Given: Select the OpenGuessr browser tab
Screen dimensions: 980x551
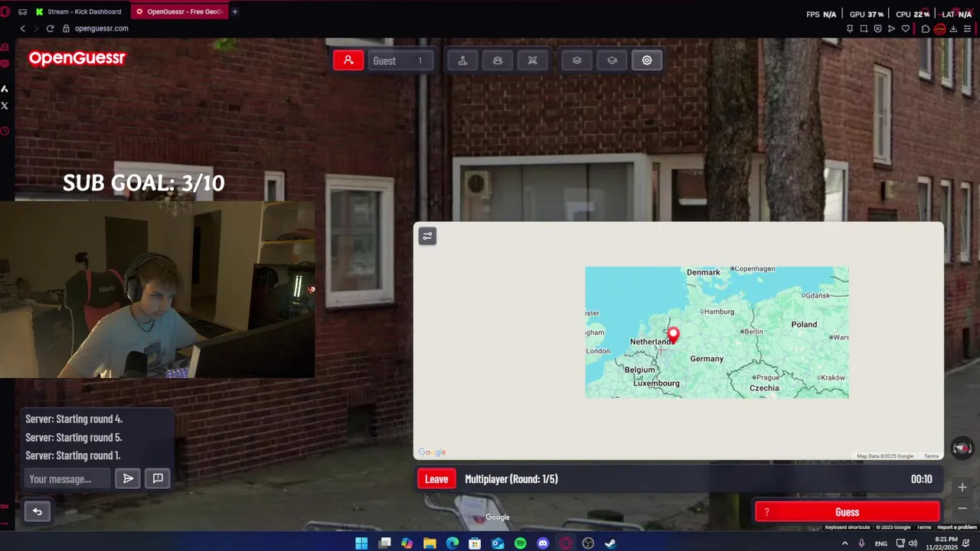Looking at the screenshot, I should tap(180, 11).
